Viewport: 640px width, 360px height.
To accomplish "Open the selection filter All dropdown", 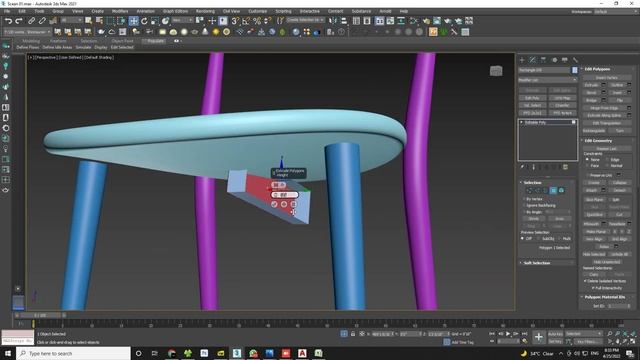I will (x=71, y=20).
